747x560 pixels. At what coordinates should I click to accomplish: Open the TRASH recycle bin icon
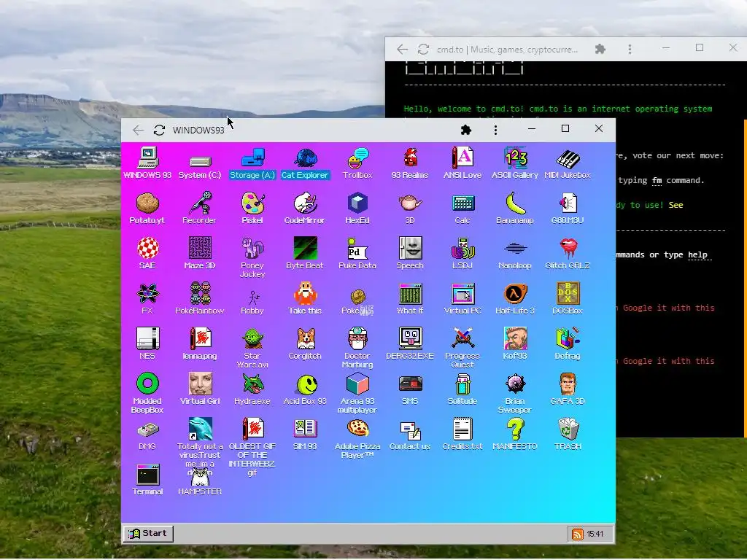coord(568,429)
